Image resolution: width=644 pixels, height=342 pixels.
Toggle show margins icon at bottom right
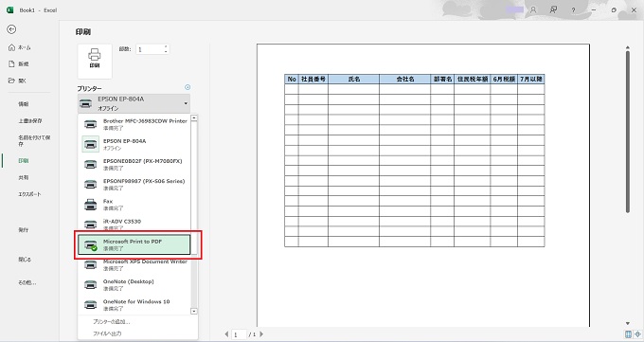pos(628,334)
